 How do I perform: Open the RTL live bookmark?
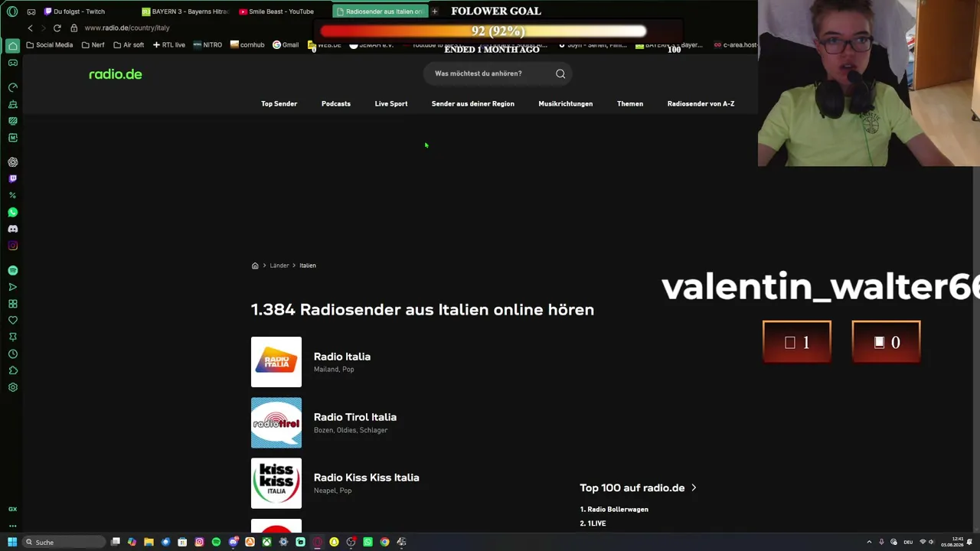click(x=168, y=45)
